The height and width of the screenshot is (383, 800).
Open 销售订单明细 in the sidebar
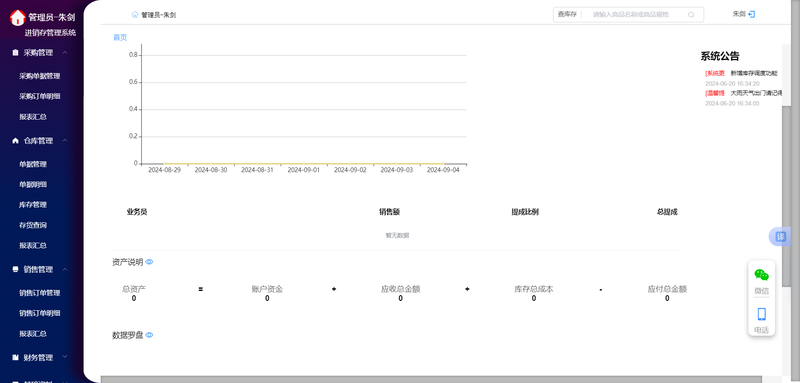coord(40,313)
